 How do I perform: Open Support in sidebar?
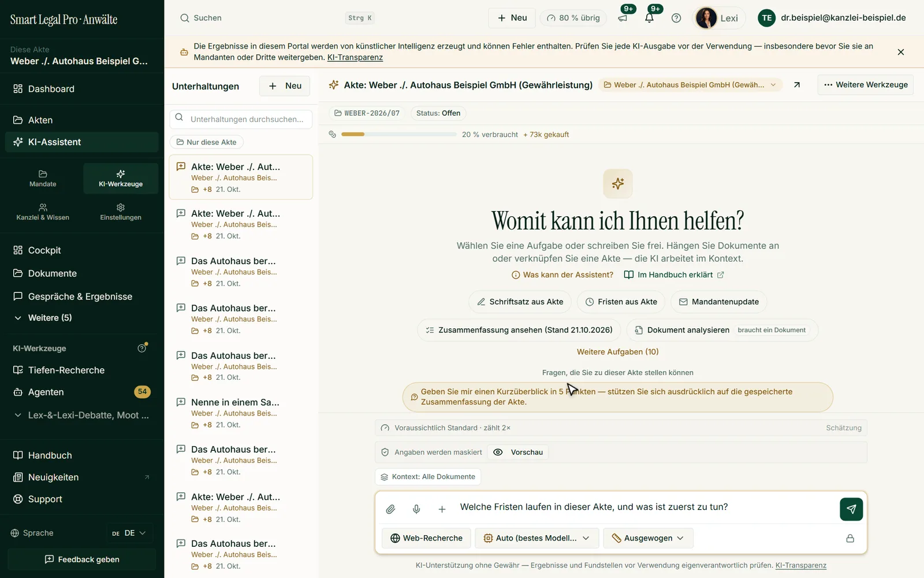click(82, 499)
